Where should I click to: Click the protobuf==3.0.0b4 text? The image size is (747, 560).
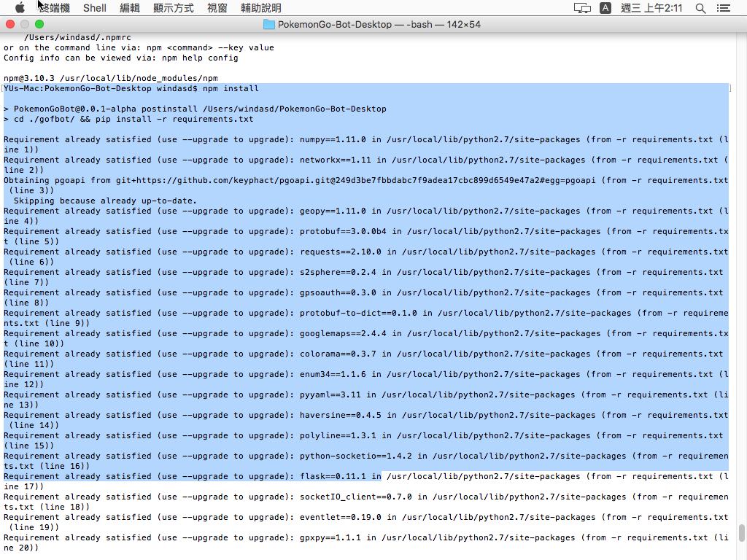point(343,231)
